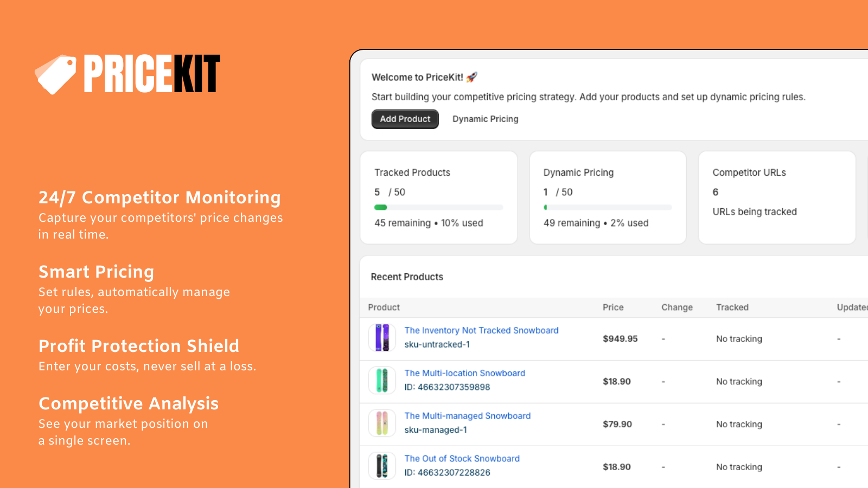Open The Multi-location Snowboard link
868x488 pixels.
tap(464, 373)
